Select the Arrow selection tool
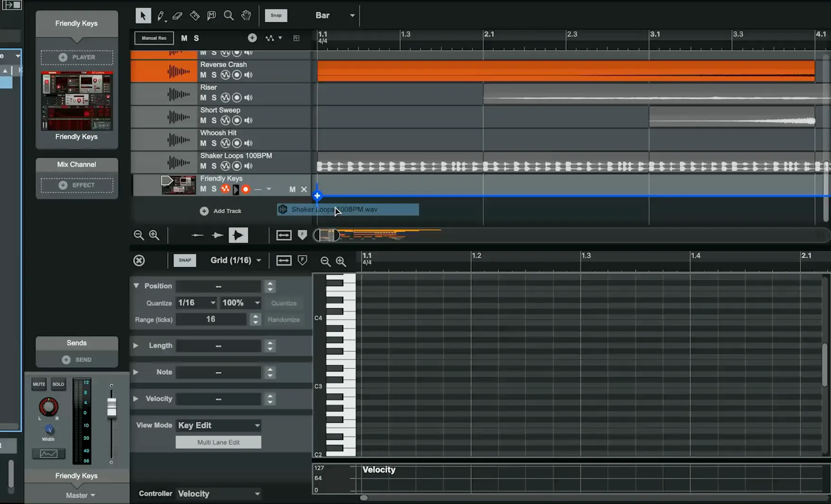 [143, 16]
